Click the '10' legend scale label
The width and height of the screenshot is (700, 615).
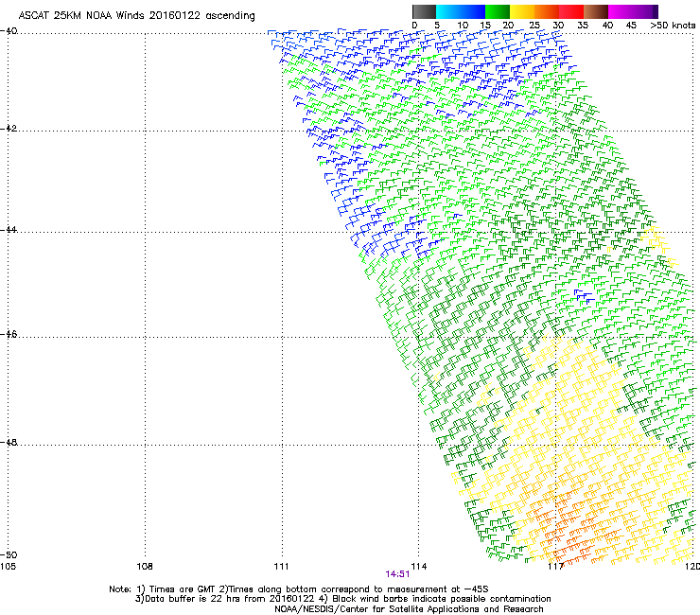[463, 26]
